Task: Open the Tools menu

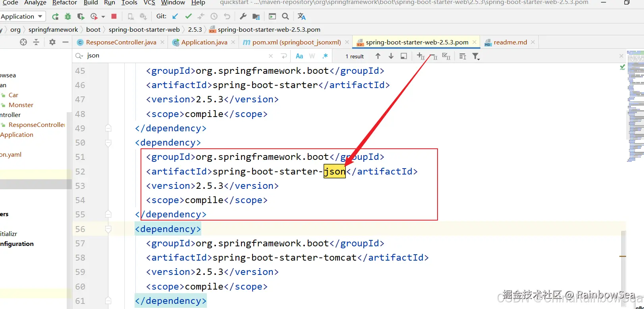Action: tap(129, 3)
